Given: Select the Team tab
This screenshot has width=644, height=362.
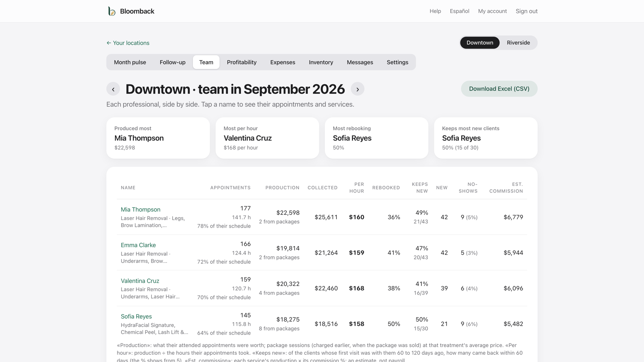Looking at the screenshot, I should click(206, 62).
